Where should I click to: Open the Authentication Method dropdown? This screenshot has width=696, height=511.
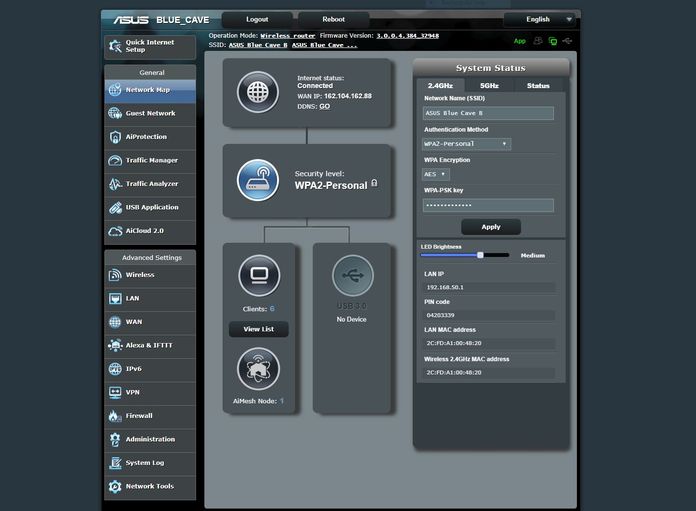[466, 144]
